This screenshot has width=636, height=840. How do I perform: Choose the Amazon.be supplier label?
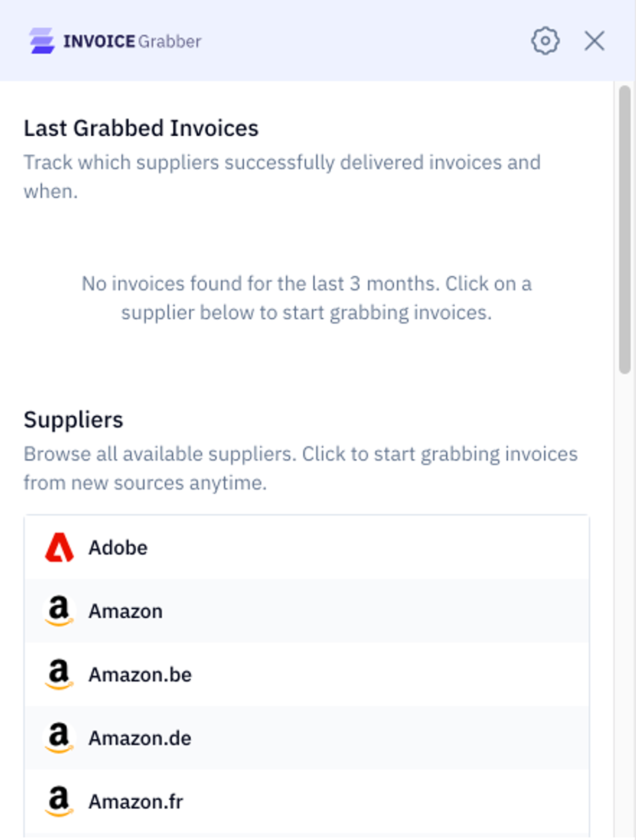[x=140, y=675]
